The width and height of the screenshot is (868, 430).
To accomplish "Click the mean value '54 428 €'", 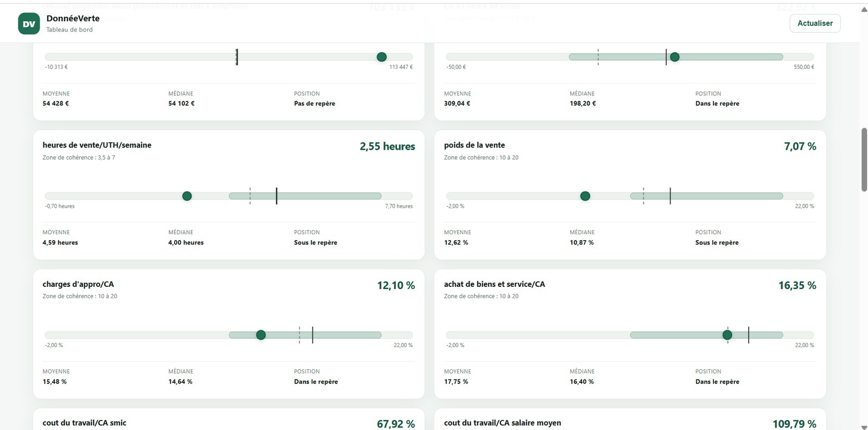I will [56, 104].
